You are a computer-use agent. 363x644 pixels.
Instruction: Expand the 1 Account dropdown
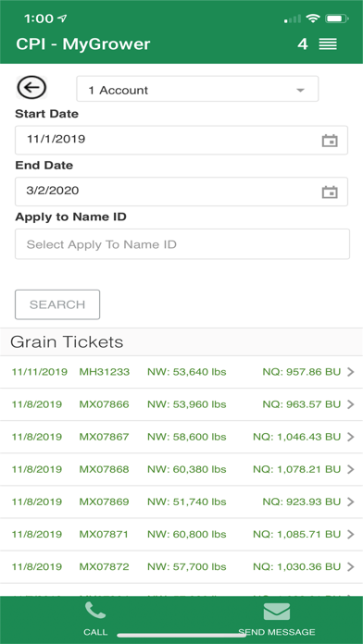pyautogui.click(x=197, y=89)
